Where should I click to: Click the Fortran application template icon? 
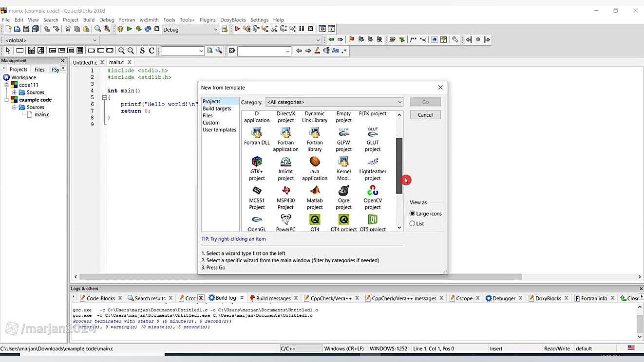[285, 133]
